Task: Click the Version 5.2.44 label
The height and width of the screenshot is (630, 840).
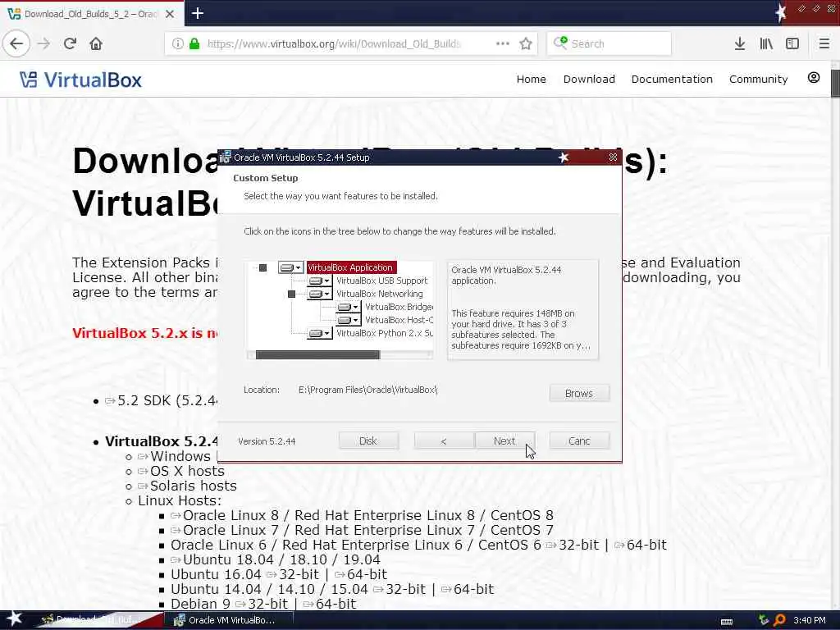Action: [x=267, y=441]
